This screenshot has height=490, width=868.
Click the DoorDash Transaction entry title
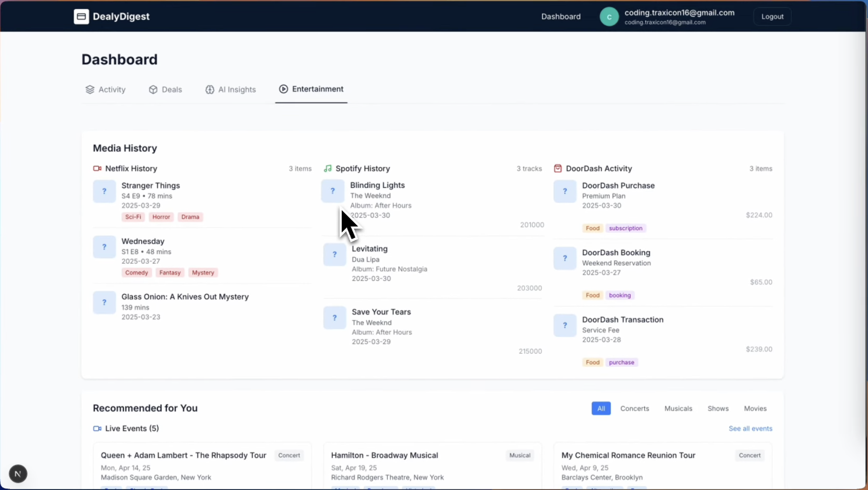tap(622, 320)
